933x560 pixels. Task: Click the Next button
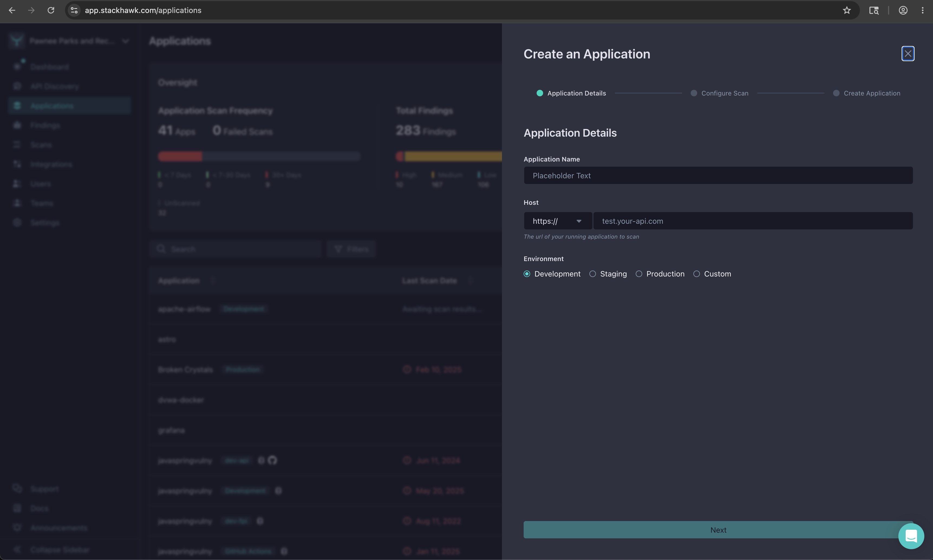[x=718, y=530]
